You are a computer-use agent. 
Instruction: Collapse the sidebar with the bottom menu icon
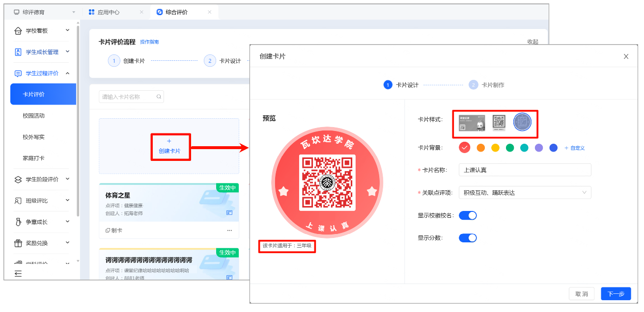pos(18,274)
